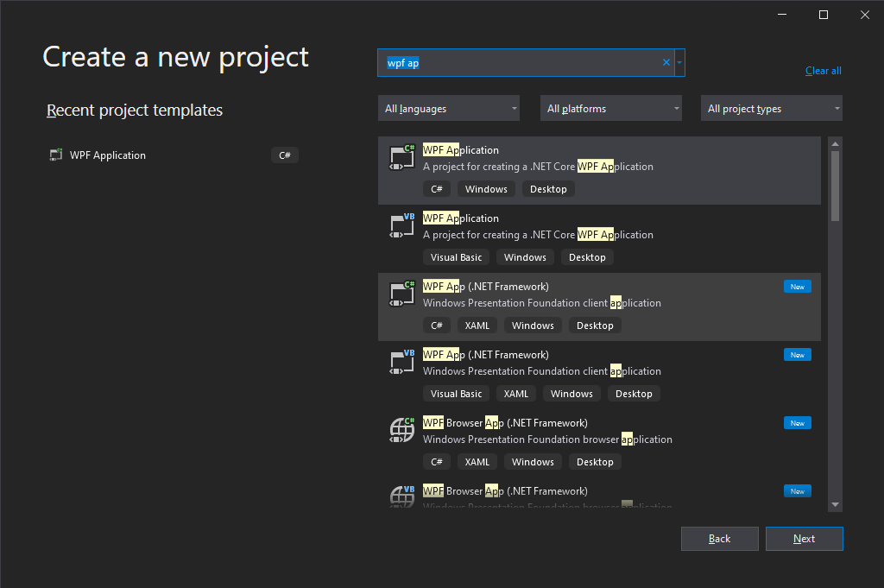
Task: Click Desktop tag on C# WPF App (.NET Framework)
Action: coord(595,326)
